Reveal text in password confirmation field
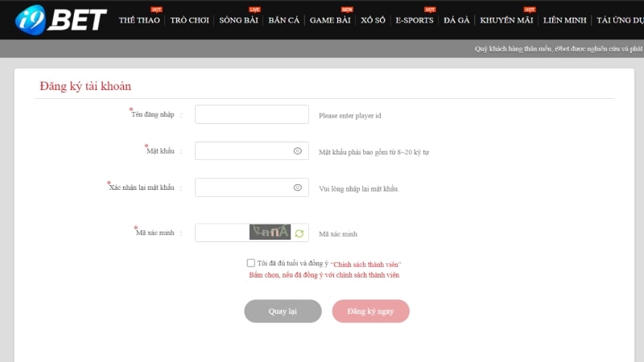 click(297, 187)
